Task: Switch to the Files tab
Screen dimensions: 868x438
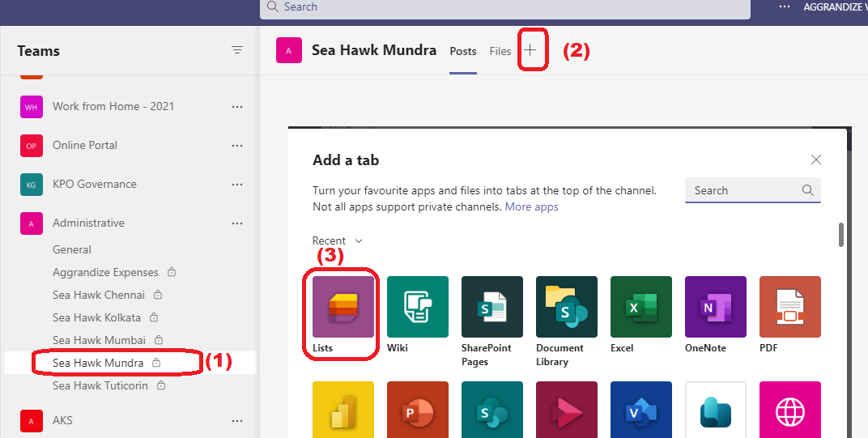Action: pyautogui.click(x=500, y=51)
